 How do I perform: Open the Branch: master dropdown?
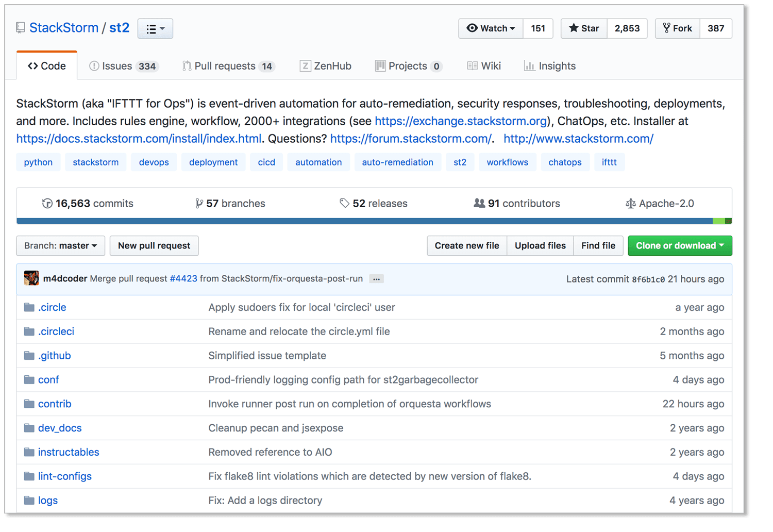tap(61, 246)
